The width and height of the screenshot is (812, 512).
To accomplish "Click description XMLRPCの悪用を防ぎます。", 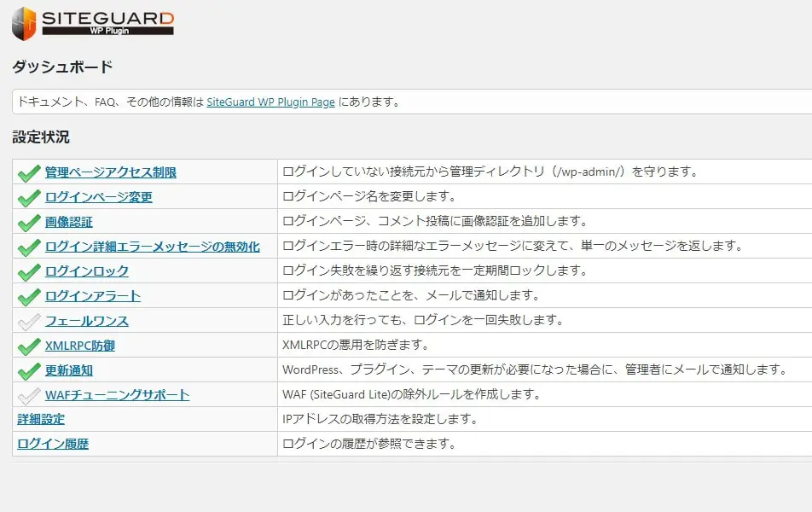I will click(x=357, y=345).
